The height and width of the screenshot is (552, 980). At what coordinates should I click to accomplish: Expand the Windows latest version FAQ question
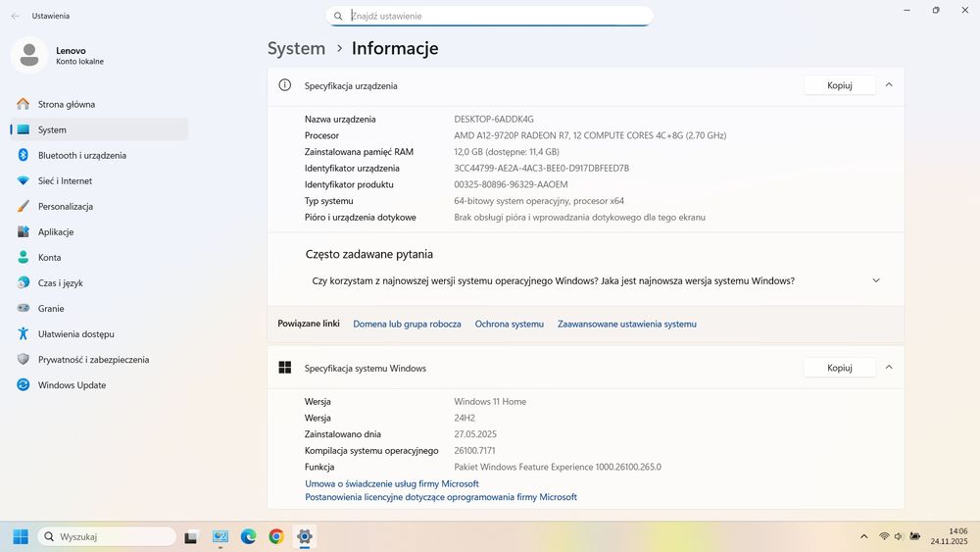(x=876, y=280)
